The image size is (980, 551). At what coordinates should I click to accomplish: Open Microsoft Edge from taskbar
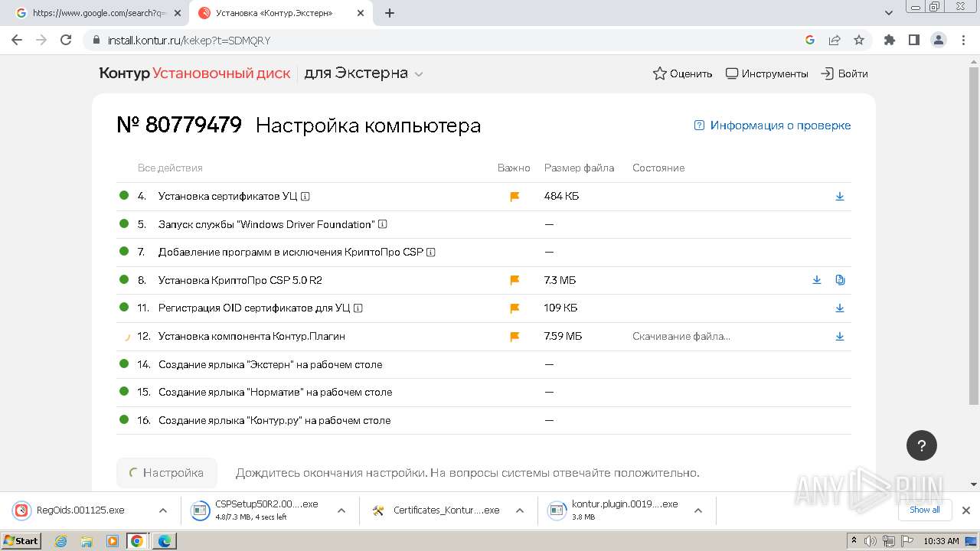[x=165, y=541]
